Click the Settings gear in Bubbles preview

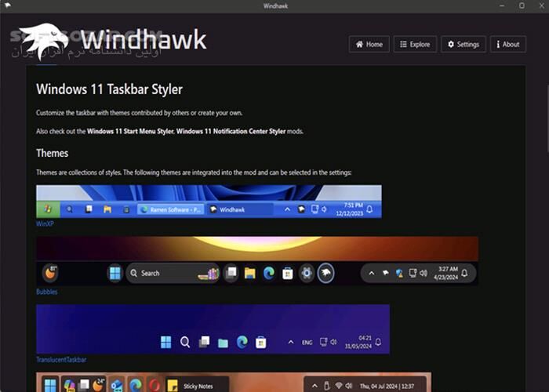click(x=307, y=273)
